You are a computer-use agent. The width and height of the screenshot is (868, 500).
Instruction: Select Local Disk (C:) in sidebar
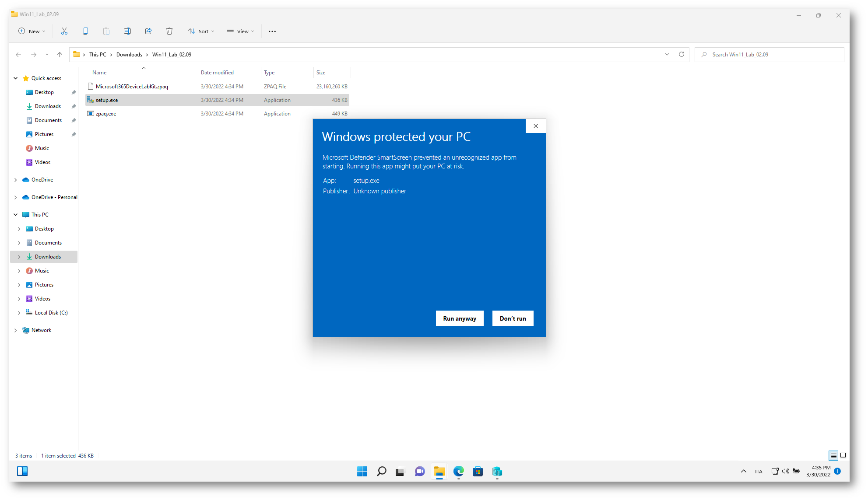pyautogui.click(x=51, y=313)
